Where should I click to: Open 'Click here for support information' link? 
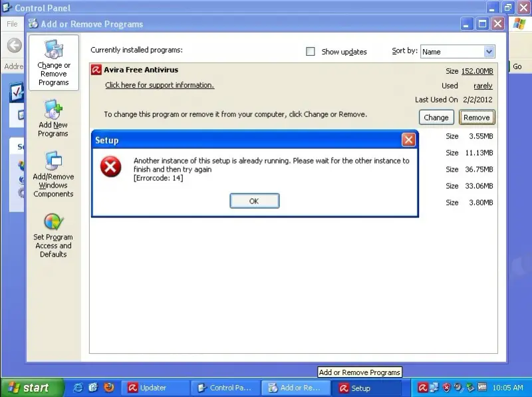pyautogui.click(x=160, y=85)
